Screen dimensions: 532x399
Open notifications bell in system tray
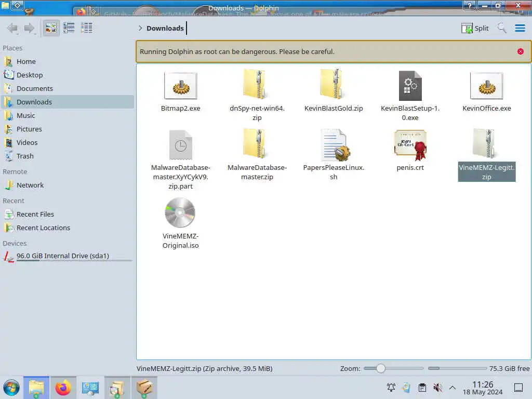point(391,388)
